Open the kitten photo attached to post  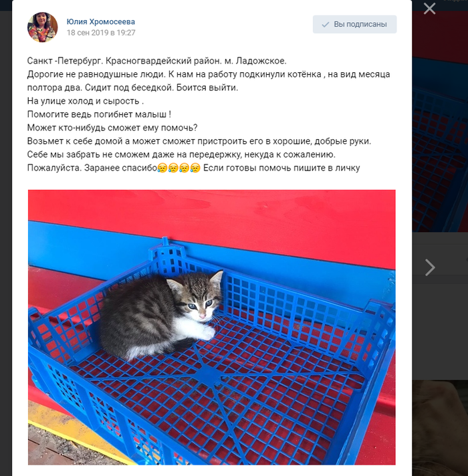coord(211,328)
